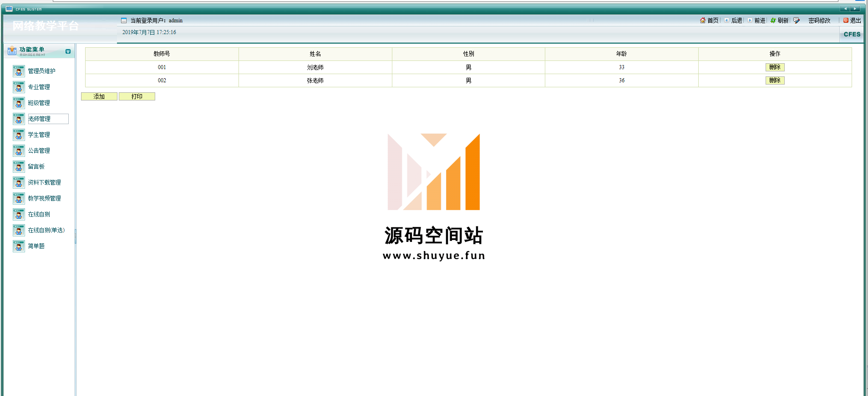Click the 后退 back link
The height and width of the screenshot is (396, 868).
(x=736, y=20)
